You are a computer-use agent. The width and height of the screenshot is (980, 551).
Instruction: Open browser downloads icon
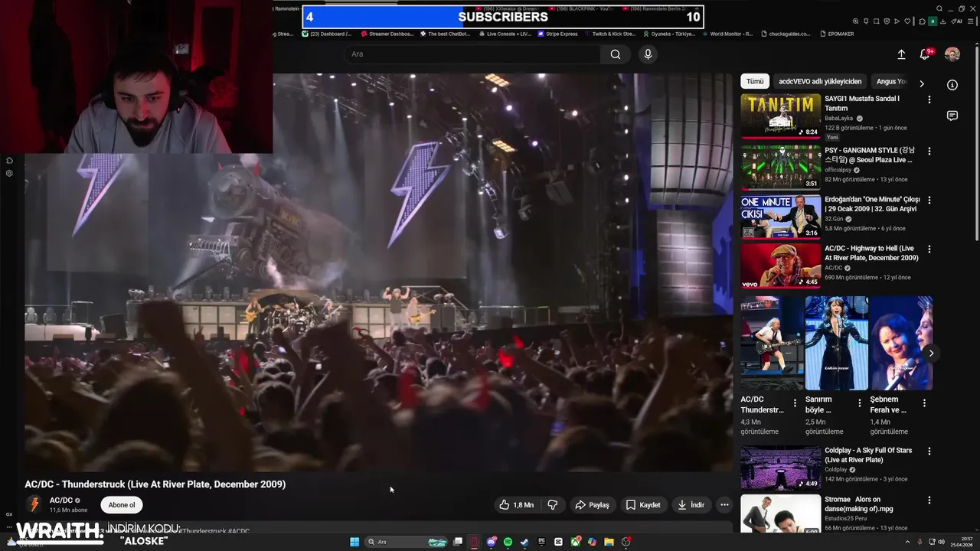(x=942, y=21)
